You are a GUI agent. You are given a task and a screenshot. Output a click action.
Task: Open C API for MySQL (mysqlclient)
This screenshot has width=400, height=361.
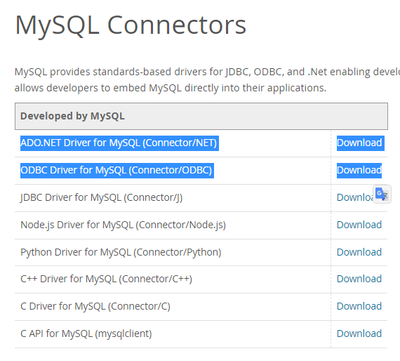pos(86,334)
